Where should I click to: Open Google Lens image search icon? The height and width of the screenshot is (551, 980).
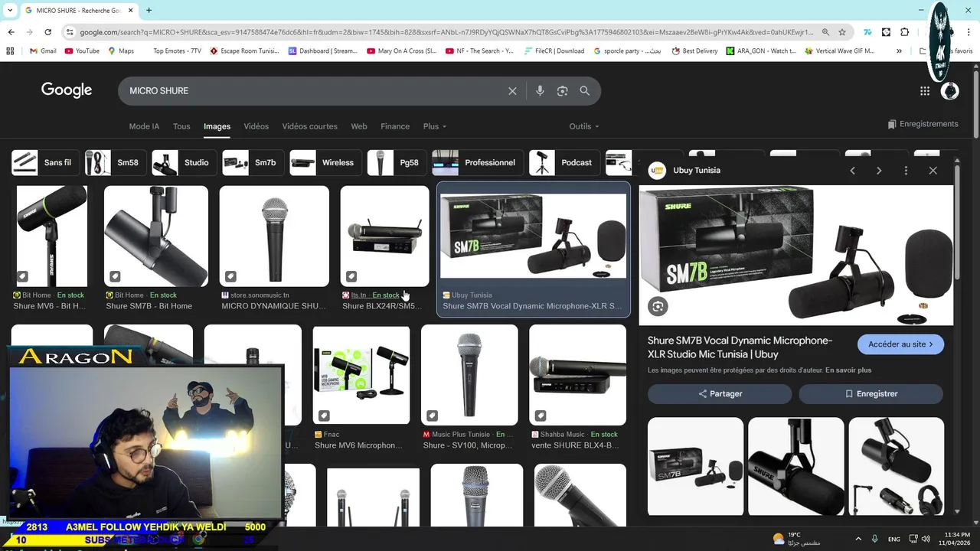click(562, 91)
